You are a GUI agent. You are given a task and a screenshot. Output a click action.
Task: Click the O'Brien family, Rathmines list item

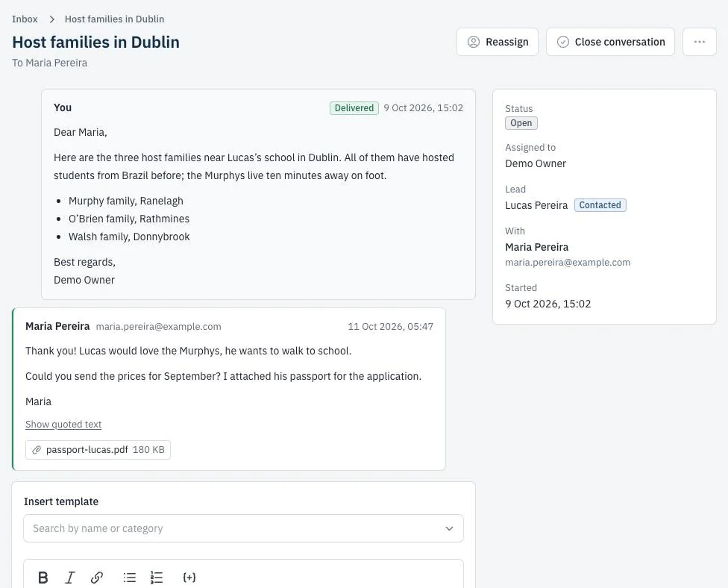[x=129, y=219]
